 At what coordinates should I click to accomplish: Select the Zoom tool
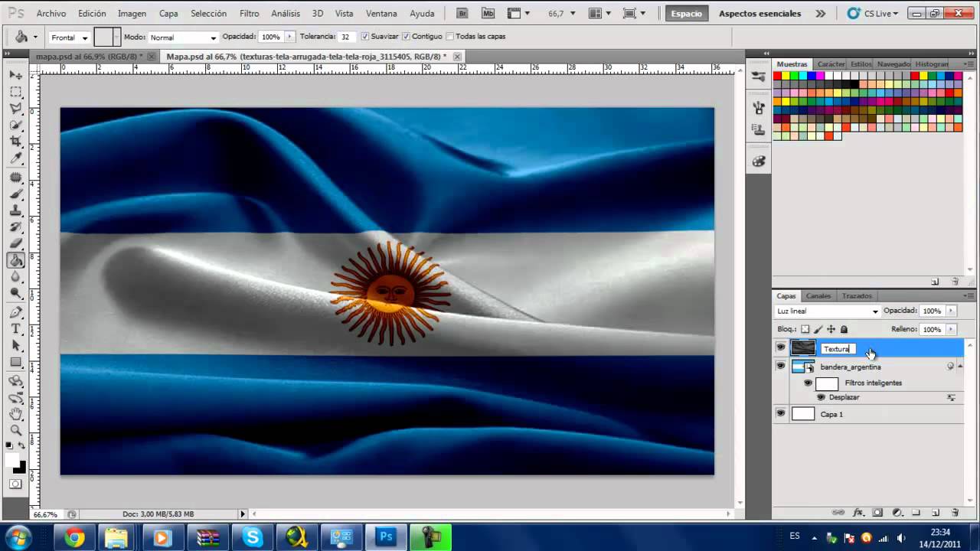(x=15, y=431)
